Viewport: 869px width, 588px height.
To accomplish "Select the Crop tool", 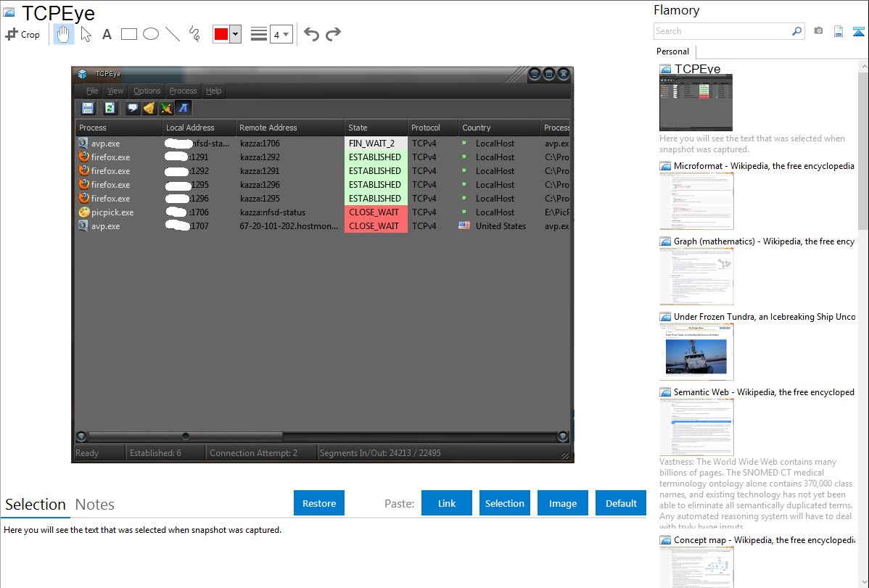I will pos(22,34).
